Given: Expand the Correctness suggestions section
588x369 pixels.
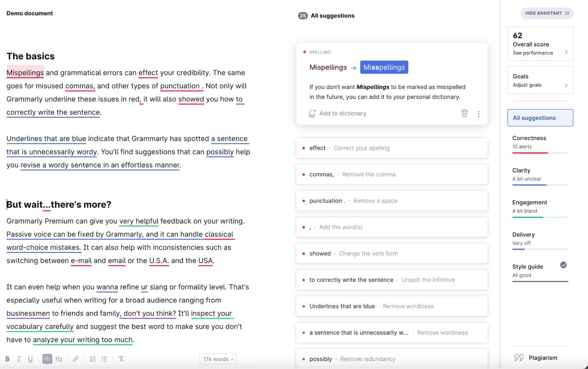Looking at the screenshot, I should pyautogui.click(x=529, y=138).
